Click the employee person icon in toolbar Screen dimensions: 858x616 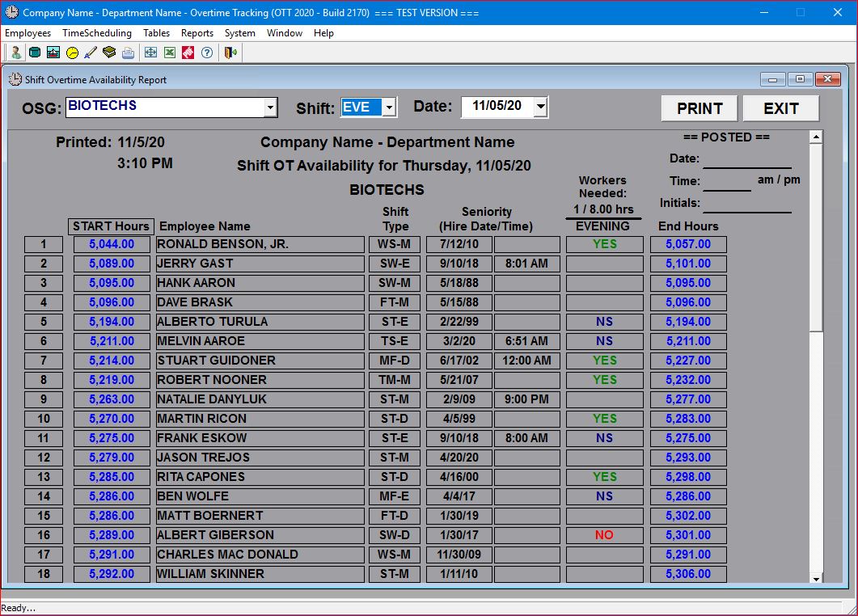[15, 53]
